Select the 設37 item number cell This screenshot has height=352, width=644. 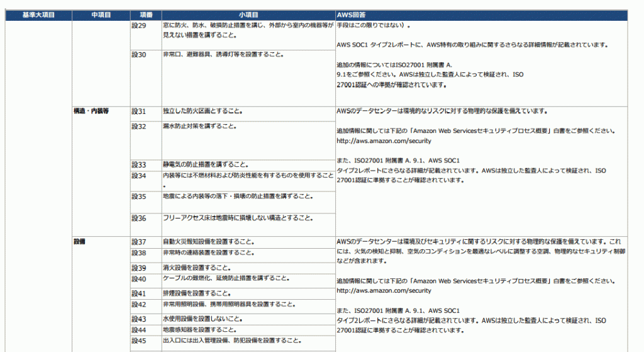click(x=146, y=242)
